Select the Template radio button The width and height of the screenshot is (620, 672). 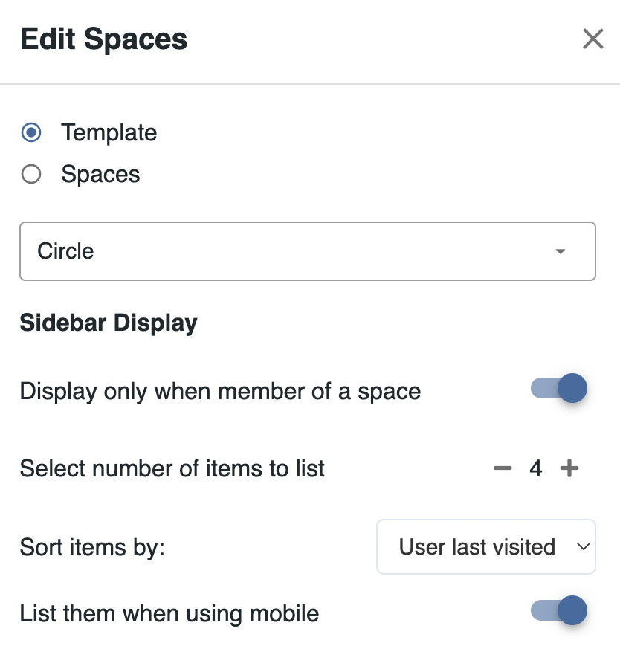click(31, 132)
